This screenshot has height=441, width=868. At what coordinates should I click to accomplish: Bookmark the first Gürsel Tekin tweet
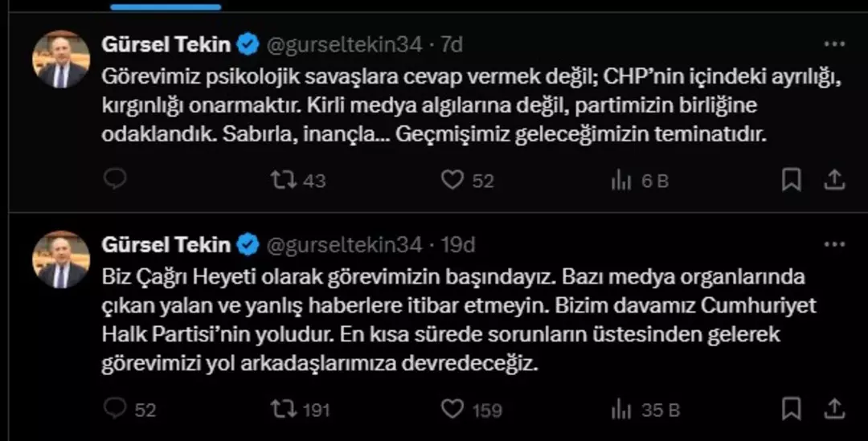(x=791, y=180)
